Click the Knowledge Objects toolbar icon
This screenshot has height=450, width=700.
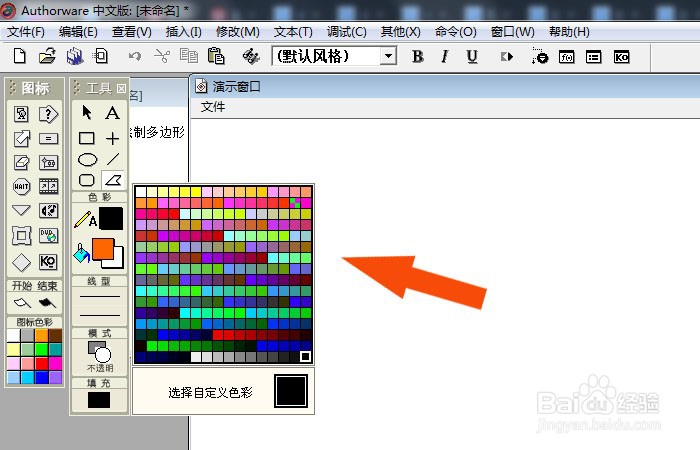621,57
